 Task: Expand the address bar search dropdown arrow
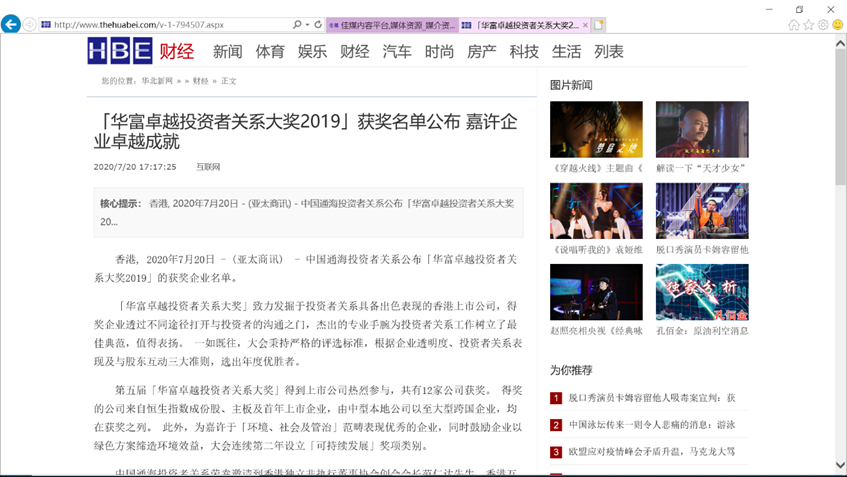307,24
